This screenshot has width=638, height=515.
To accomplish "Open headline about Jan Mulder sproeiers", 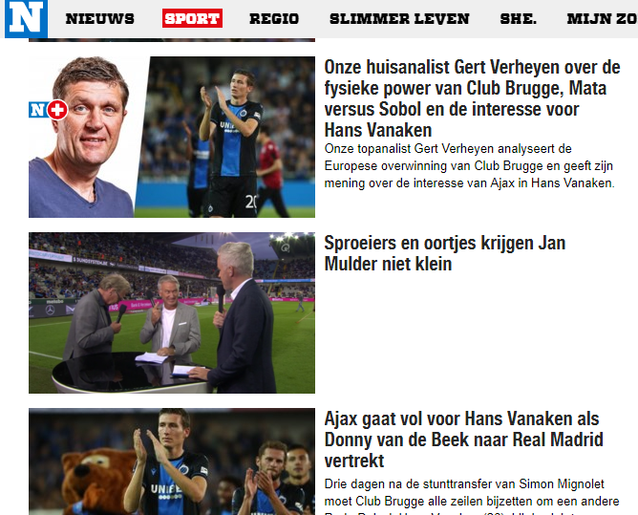I will point(445,253).
